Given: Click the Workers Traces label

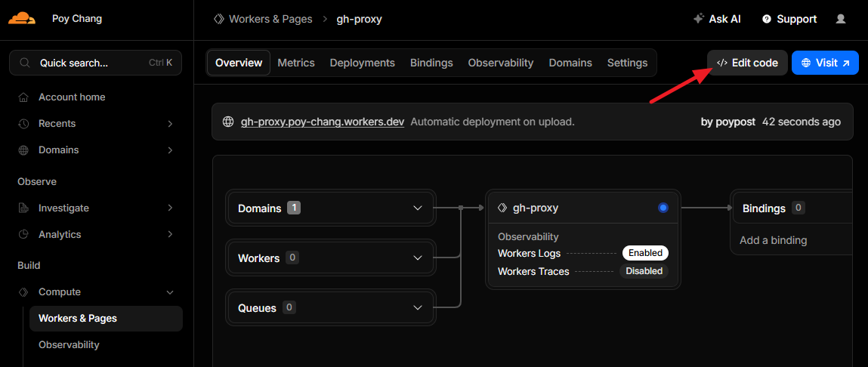Looking at the screenshot, I should coord(533,271).
